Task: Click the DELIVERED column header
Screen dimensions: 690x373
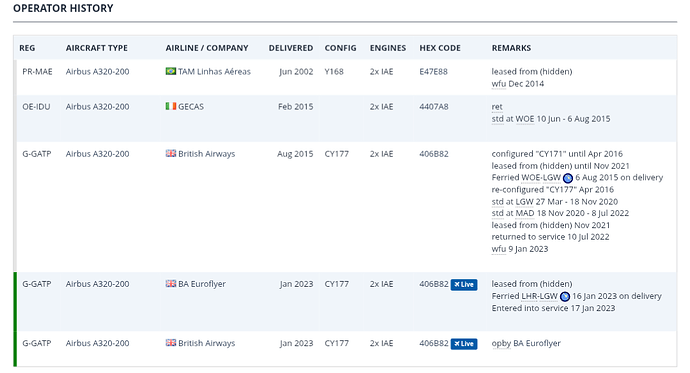Action: [x=291, y=48]
